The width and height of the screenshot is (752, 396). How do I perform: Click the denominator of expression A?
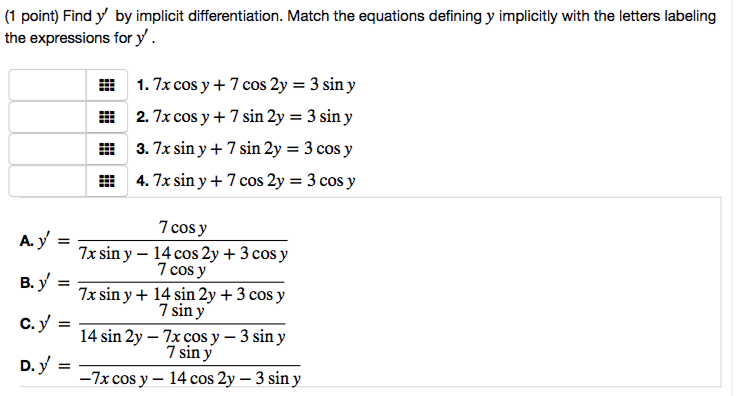pyautogui.click(x=183, y=253)
